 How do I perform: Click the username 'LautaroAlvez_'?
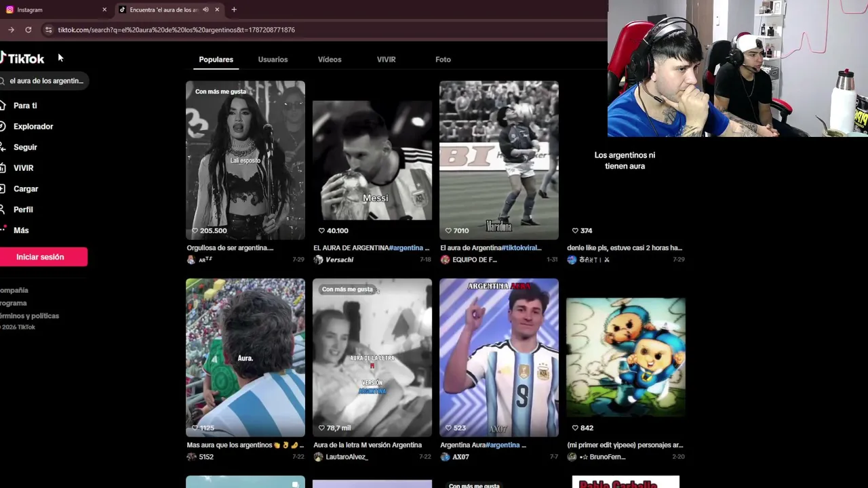point(347,457)
